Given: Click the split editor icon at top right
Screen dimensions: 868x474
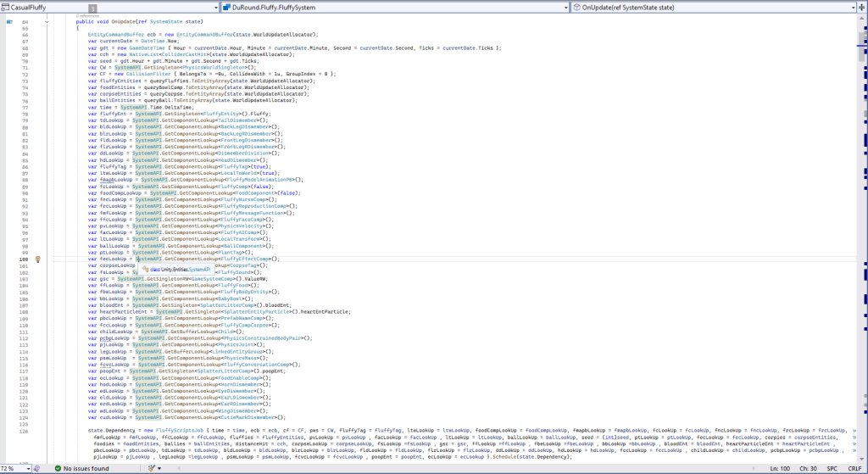Looking at the screenshot, I should [x=863, y=7].
